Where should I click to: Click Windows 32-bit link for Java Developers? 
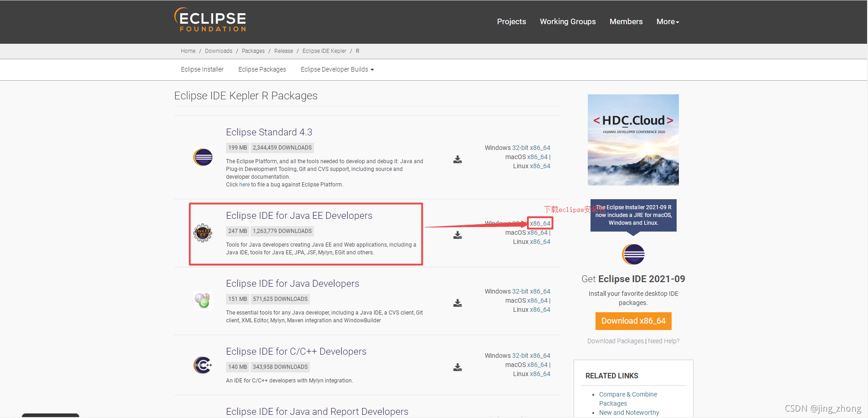pyautogui.click(x=520, y=291)
